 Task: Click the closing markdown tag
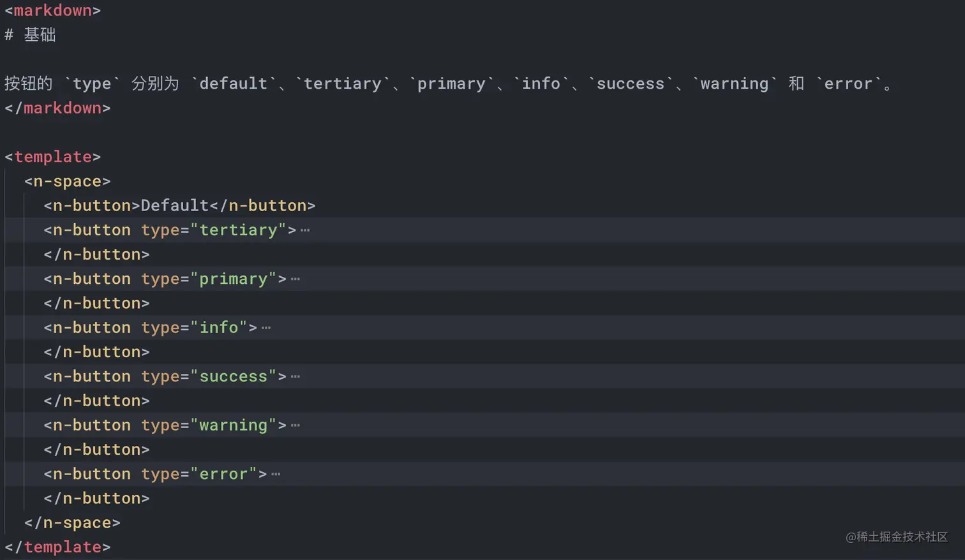pos(57,108)
